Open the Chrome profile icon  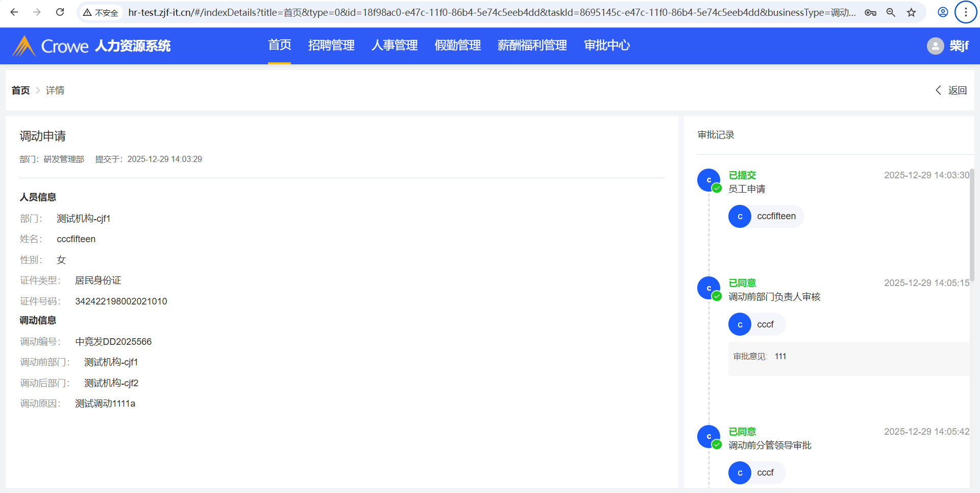pos(943,12)
